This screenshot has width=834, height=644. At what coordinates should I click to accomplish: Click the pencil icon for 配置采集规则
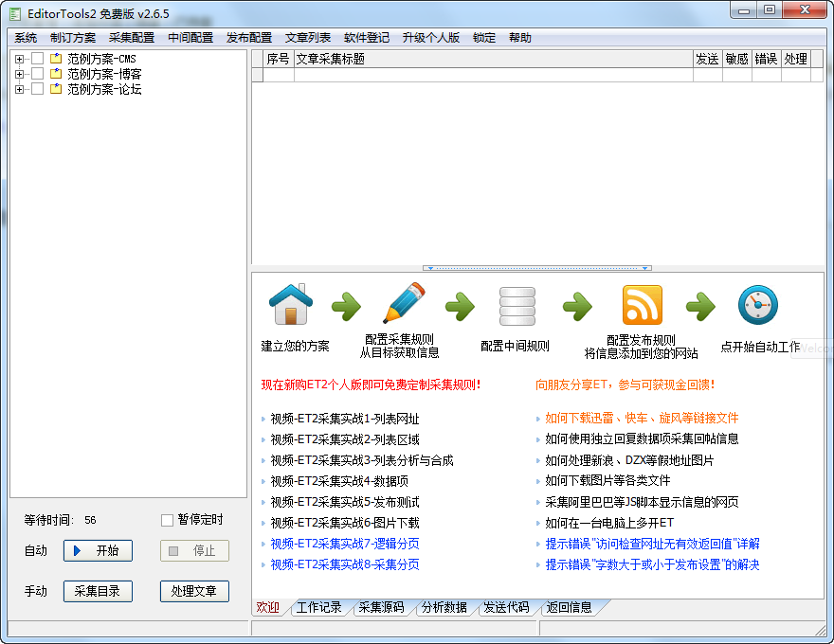(405, 303)
